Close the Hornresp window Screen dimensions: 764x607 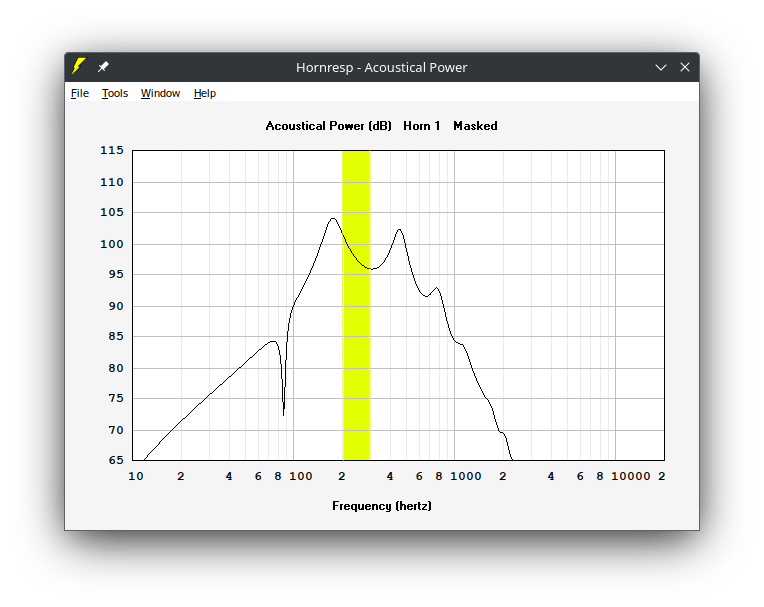pos(685,67)
